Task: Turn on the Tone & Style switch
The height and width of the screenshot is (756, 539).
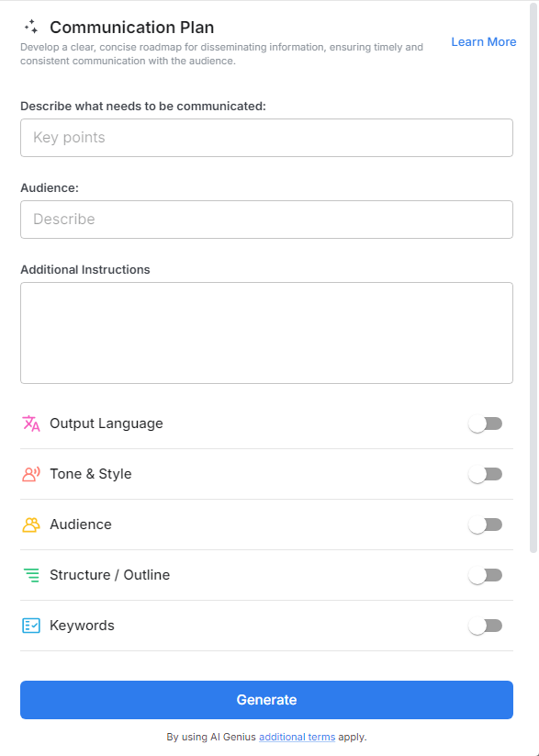Action: tap(486, 474)
